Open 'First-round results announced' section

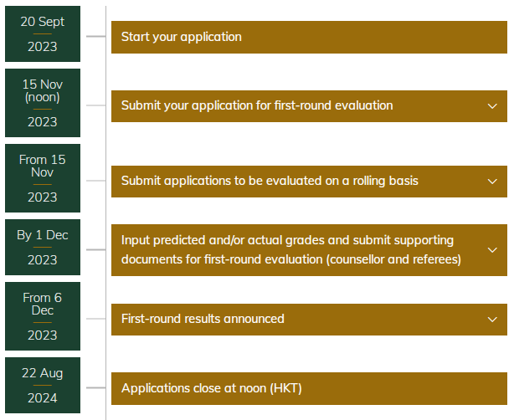[x=309, y=320]
